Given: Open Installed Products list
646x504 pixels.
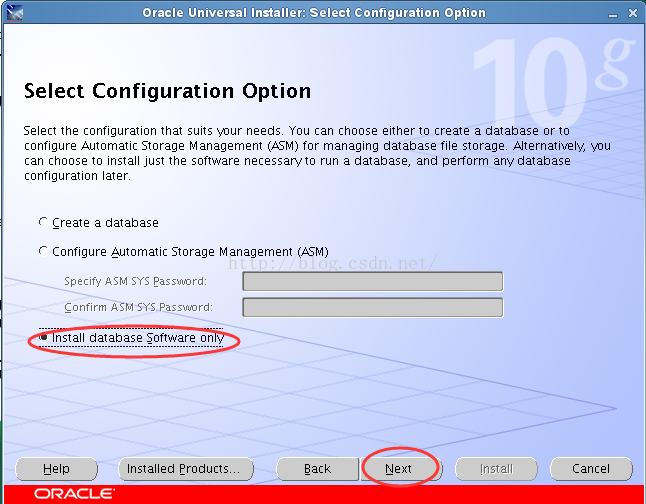Looking at the screenshot, I should [x=186, y=469].
